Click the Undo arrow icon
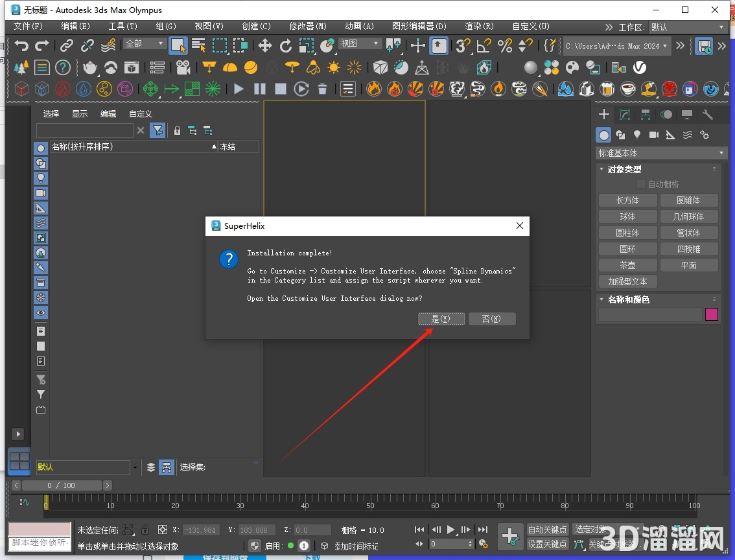The image size is (735, 560). pos(21,45)
